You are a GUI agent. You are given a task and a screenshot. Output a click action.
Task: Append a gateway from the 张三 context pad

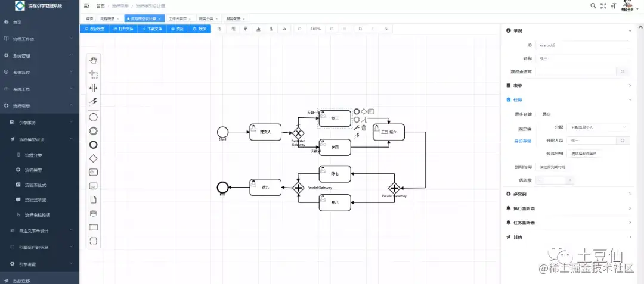click(364, 111)
